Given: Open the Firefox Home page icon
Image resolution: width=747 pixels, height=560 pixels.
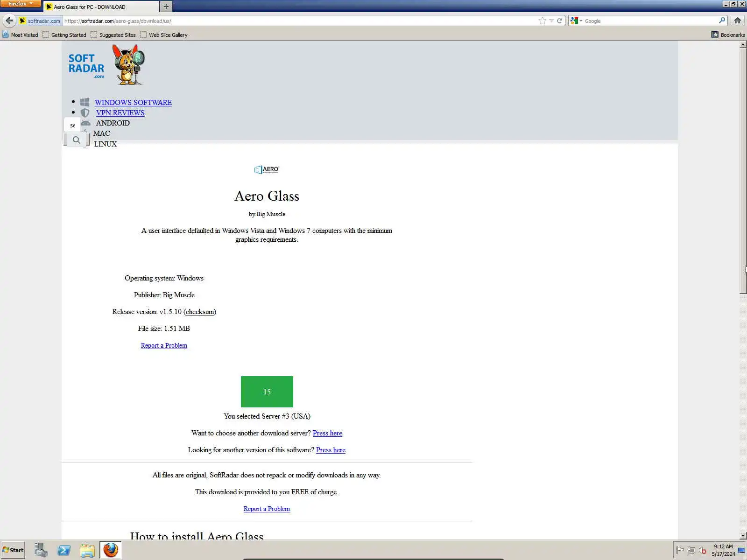Looking at the screenshot, I should (x=738, y=21).
